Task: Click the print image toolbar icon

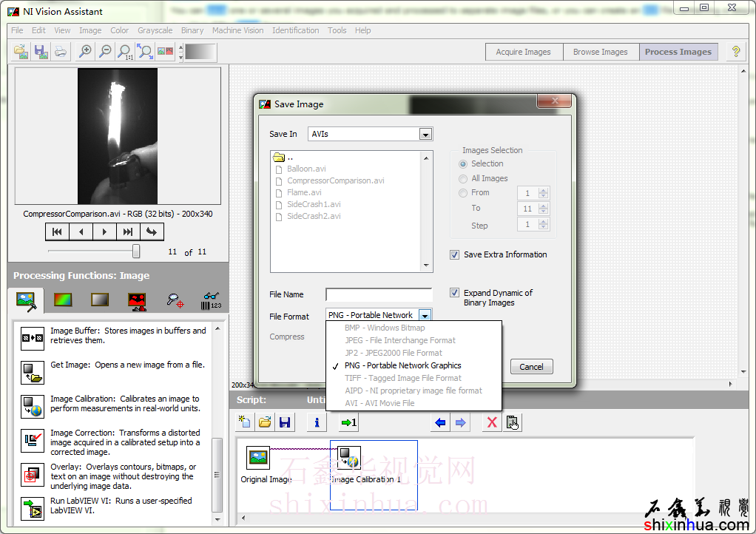Action: 61,51
